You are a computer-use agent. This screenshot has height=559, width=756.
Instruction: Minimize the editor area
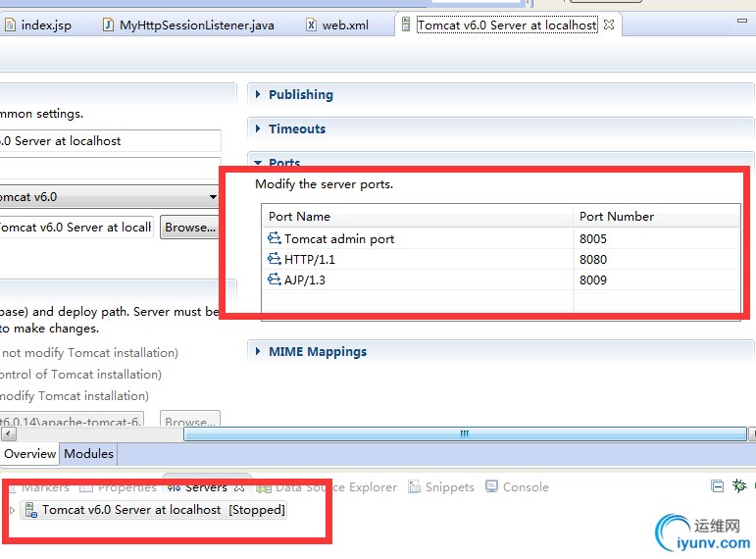pyautogui.click(x=742, y=21)
